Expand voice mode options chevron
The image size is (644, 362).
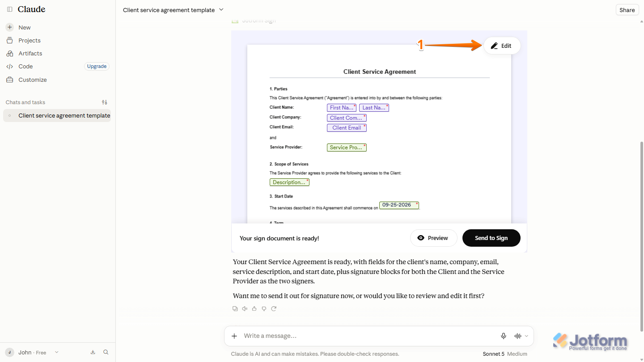pyautogui.click(x=526, y=336)
